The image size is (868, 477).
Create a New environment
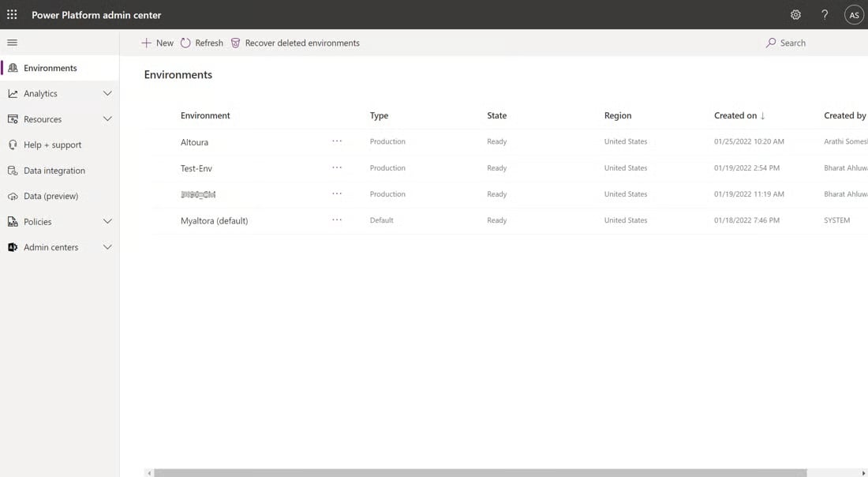157,43
